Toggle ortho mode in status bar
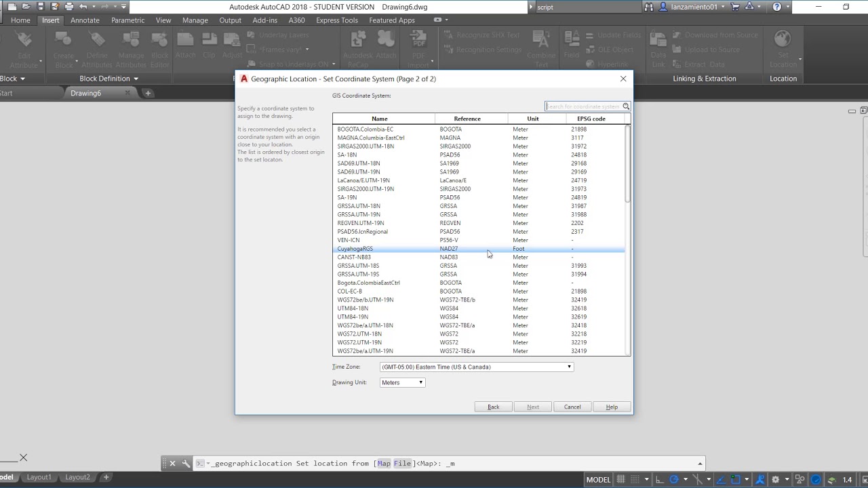 pyautogui.click(x=659, y=480)
